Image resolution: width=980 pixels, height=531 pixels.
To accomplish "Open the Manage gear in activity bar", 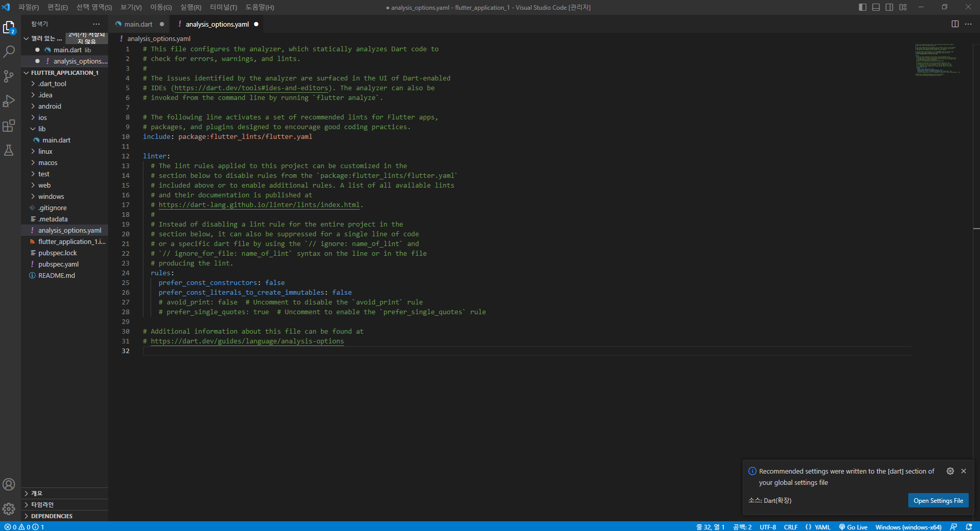I will tap(9, 509).
